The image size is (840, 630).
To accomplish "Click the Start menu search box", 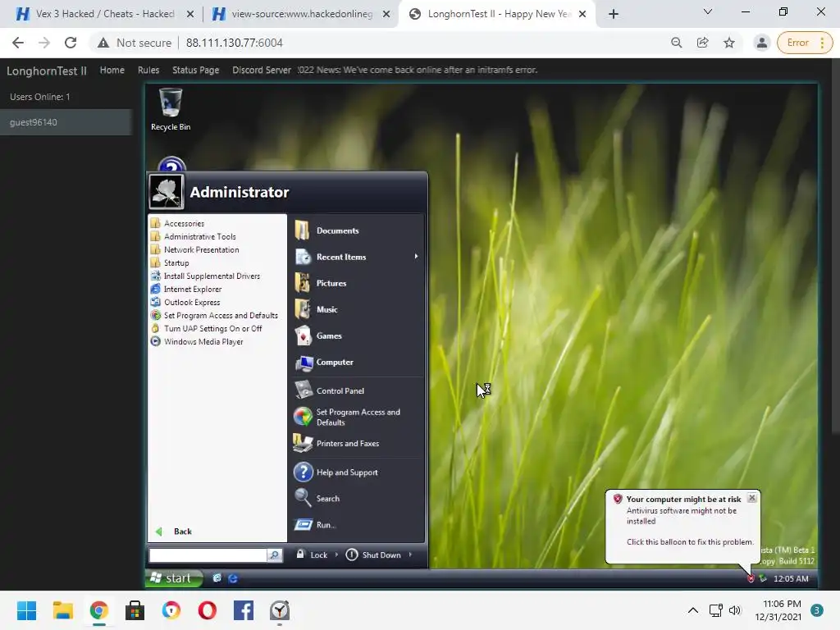I will click(208, 555).
